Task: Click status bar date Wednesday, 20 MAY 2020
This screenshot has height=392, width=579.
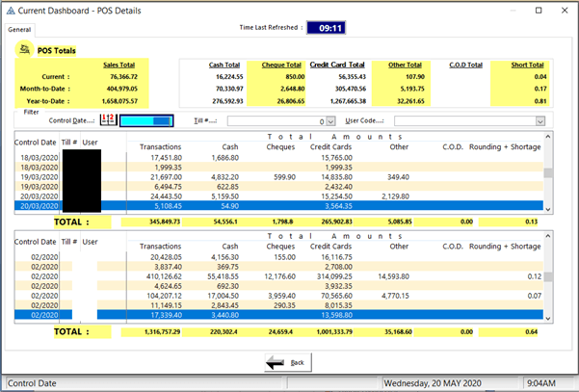Action: [x=433, y=383]
